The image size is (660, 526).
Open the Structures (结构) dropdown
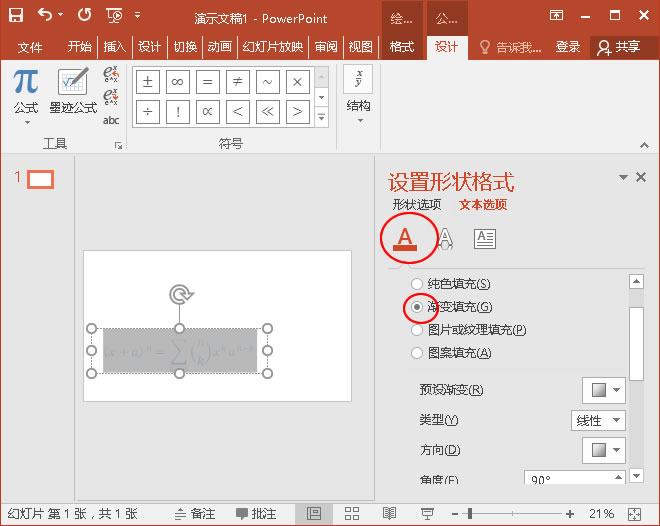[358, 95]
